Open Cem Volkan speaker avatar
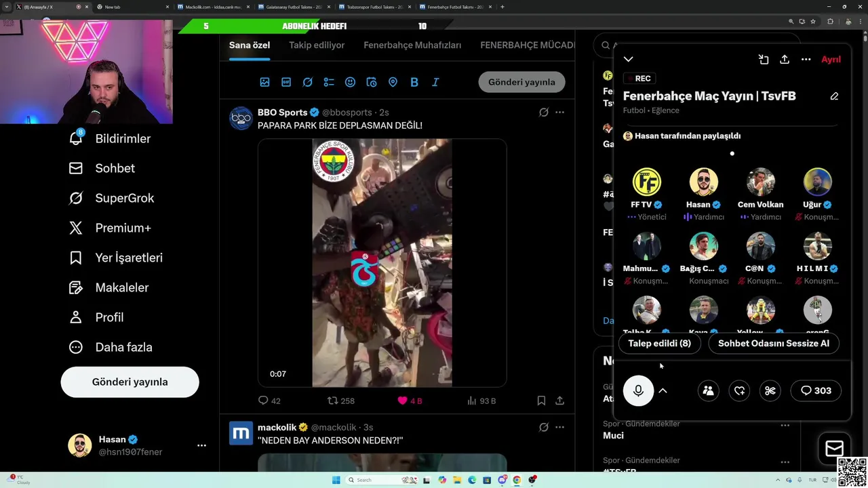This screenshot has width=868, height=488. click(x=761, y=182)
